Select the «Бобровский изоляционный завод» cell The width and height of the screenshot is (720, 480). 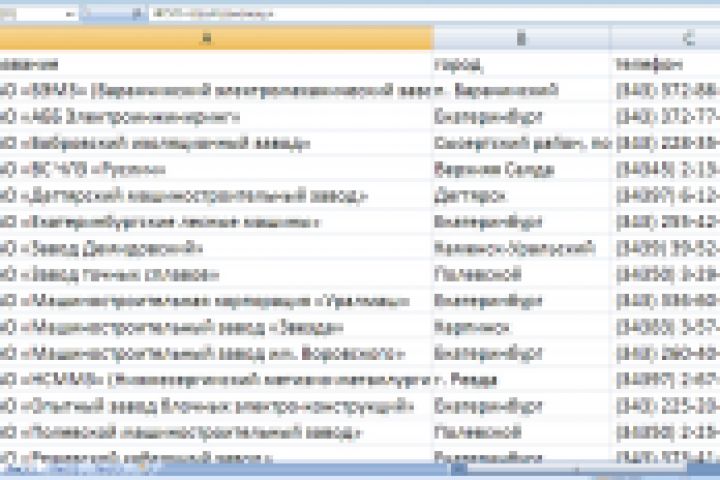[x=216, y=143]
